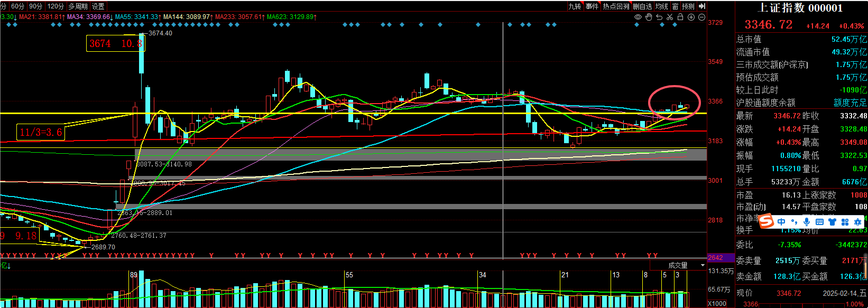Switch to the 60分 period tab
This screenshot has height=308, width=868.
[x=17, y=6]
